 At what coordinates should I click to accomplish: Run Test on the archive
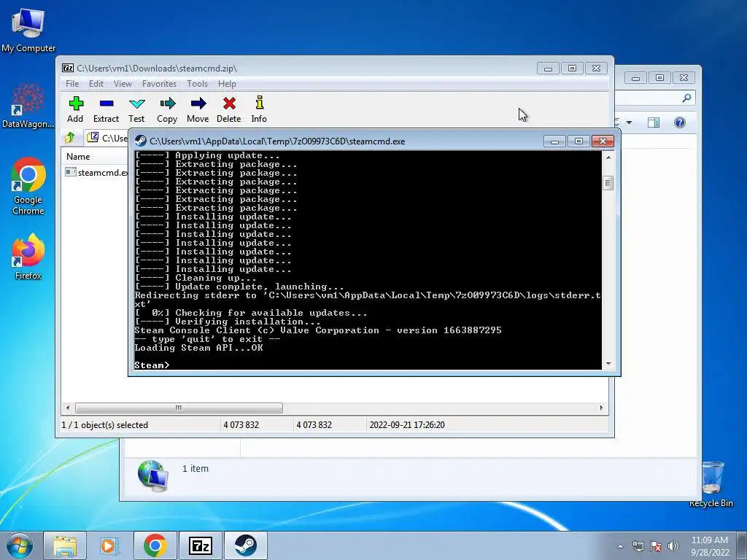tap(136, 109)
